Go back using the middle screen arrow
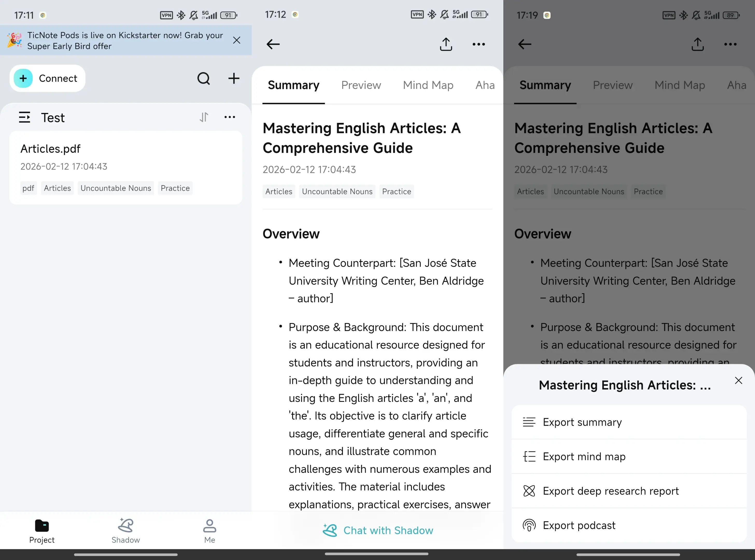This screenshot has width=755, height=560. coord(273,44)
